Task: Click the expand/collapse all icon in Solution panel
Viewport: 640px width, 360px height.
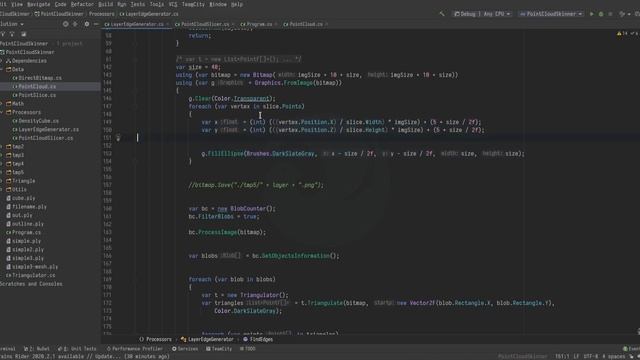Action: [x=75, y=24]
